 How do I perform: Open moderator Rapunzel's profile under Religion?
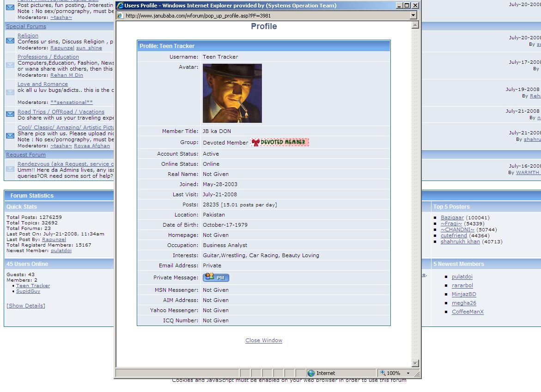click(62, 48)
